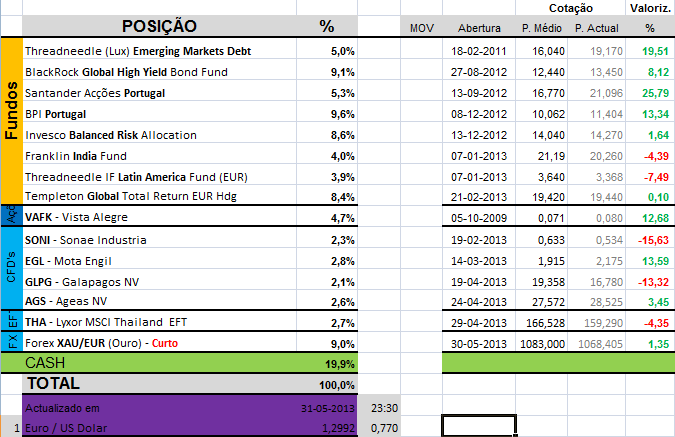Click the P. Médio column header
The height and width of the screenshot is (437, 675).
[x=542, y=28]
